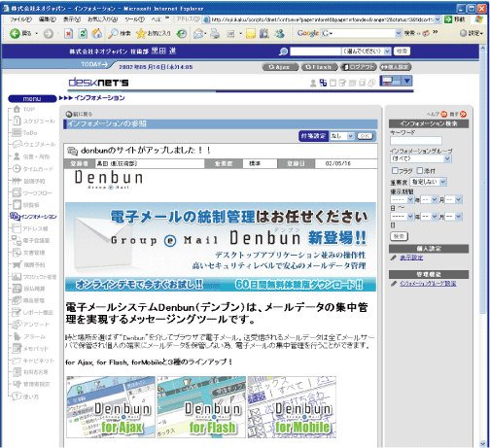The height and width of the screenshot is (448, 490).
Task: Click the browser Search magnifier button
Action: [120, 33]
